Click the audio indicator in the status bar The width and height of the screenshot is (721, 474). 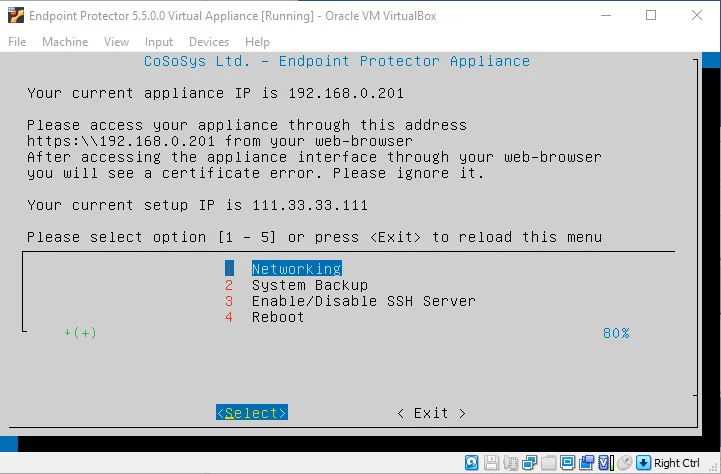click(511, 463)
